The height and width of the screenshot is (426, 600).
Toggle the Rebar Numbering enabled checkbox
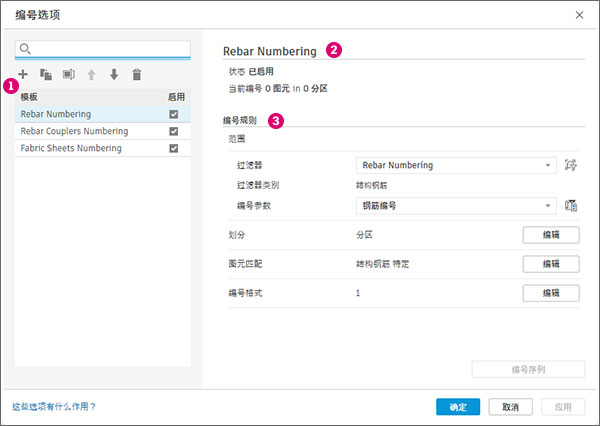pos(174,115)
